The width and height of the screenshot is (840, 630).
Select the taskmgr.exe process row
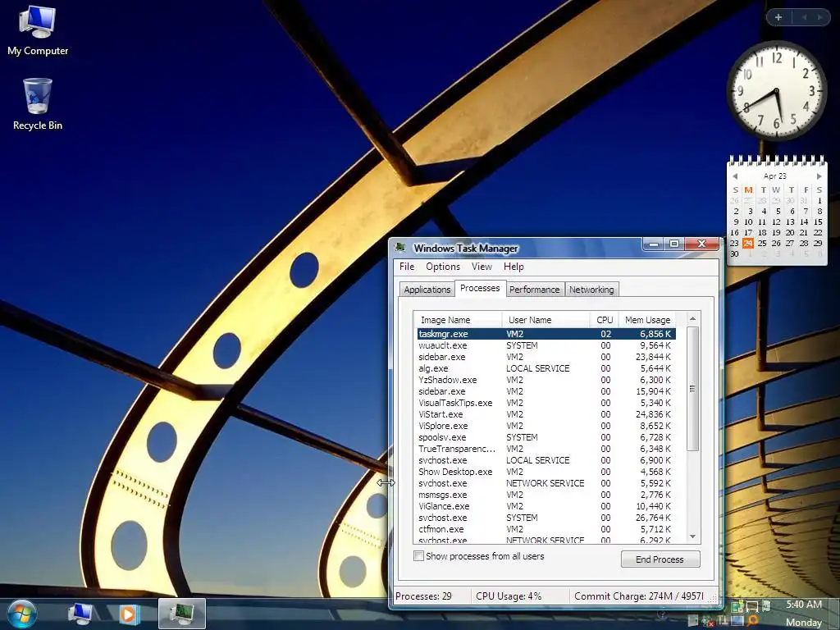(x=546, y=334)
